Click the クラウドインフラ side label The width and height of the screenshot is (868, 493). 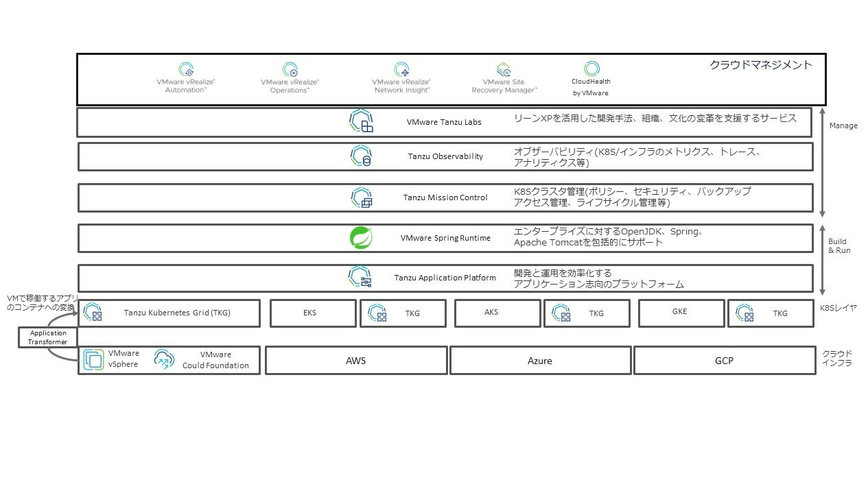click(838, 359)
